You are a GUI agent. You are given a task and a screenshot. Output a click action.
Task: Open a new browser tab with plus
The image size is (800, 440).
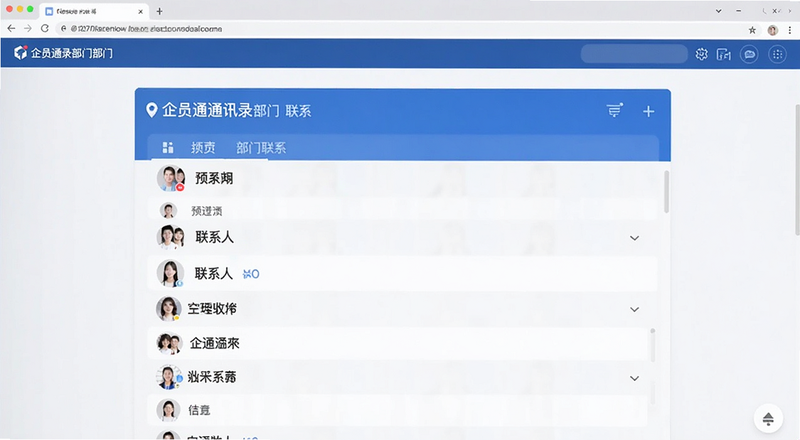[159, 11]
